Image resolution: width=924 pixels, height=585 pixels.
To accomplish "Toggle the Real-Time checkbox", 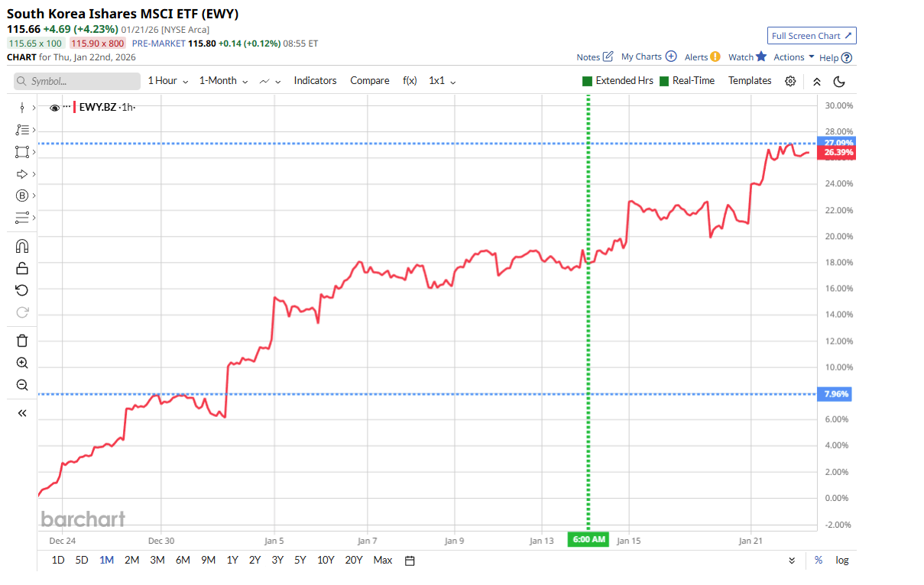I will tap(664, 81).
